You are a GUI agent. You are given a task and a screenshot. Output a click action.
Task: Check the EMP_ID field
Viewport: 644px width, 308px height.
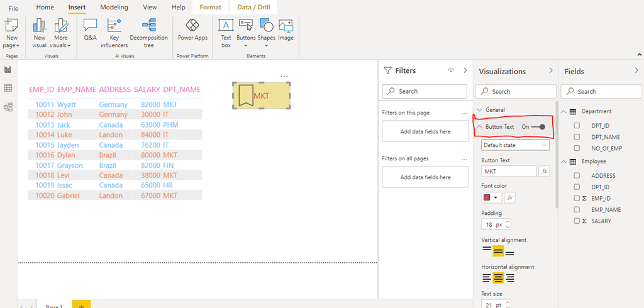(x=577, y=199)
